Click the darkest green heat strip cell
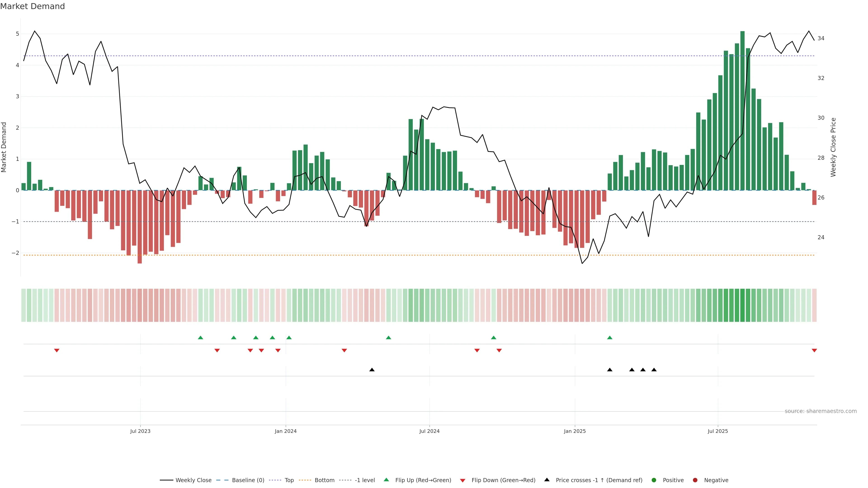Screen dimensions: 868x488 point(742,305)
